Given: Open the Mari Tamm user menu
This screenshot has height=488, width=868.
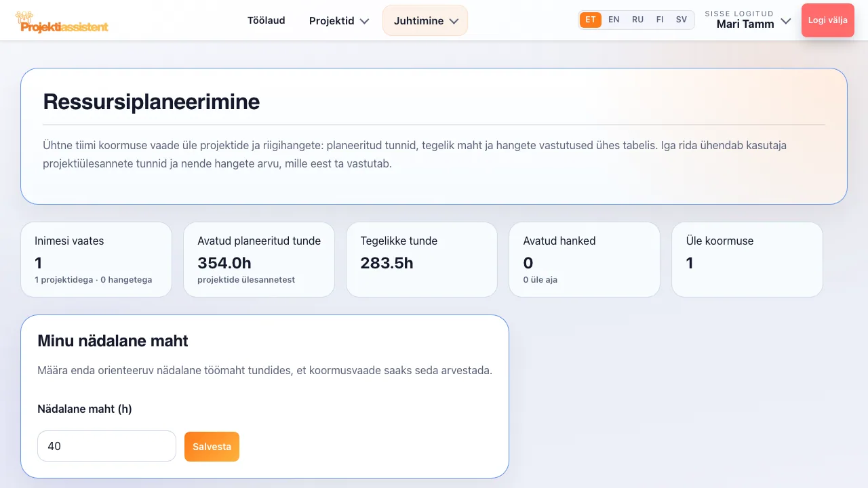Looking at the screenshot, I should 748,20.
